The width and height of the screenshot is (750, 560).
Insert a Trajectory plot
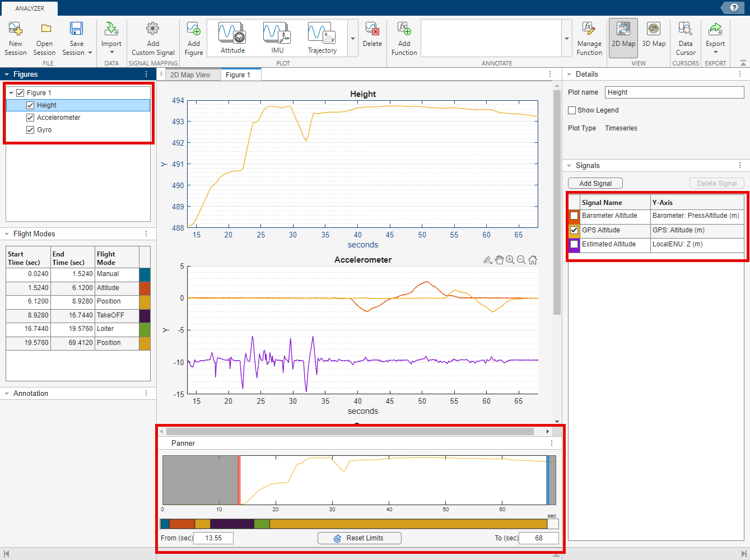(322, 38)
